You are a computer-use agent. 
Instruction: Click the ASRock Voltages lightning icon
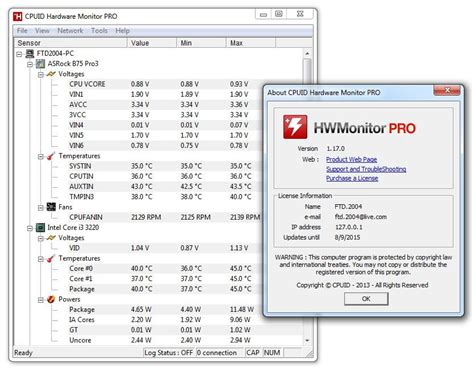coord(51,74)
